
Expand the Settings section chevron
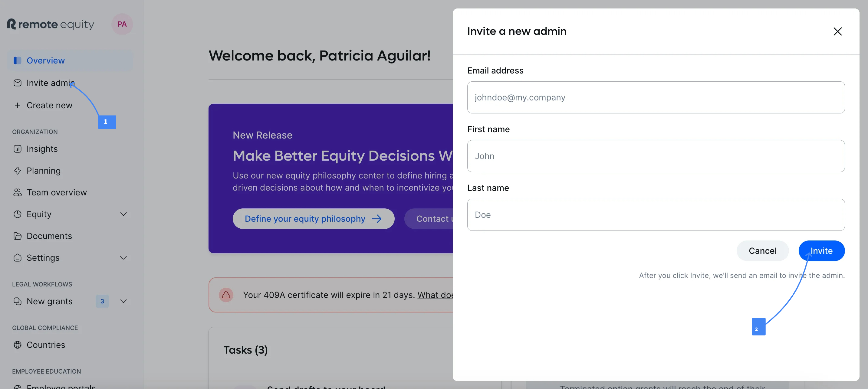124,258
